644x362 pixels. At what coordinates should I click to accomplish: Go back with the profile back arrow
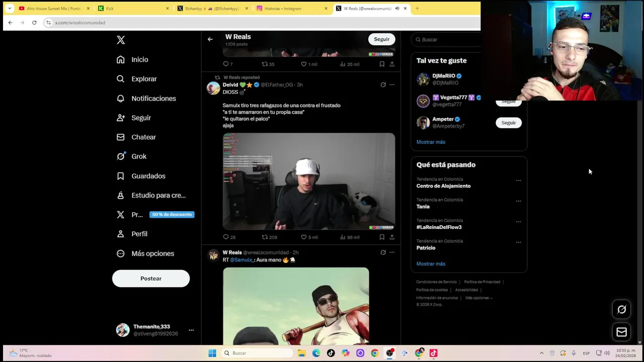[x=210, y=39]
